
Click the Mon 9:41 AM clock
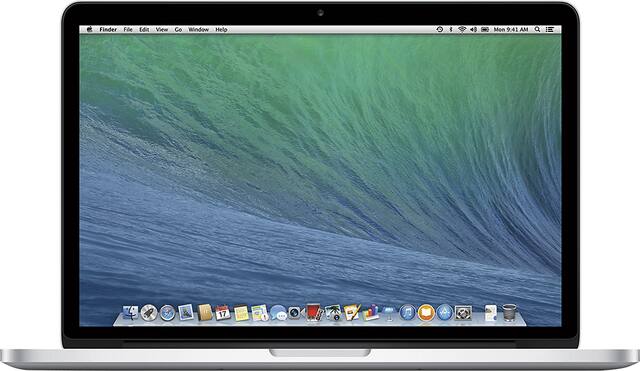point(511,29)
